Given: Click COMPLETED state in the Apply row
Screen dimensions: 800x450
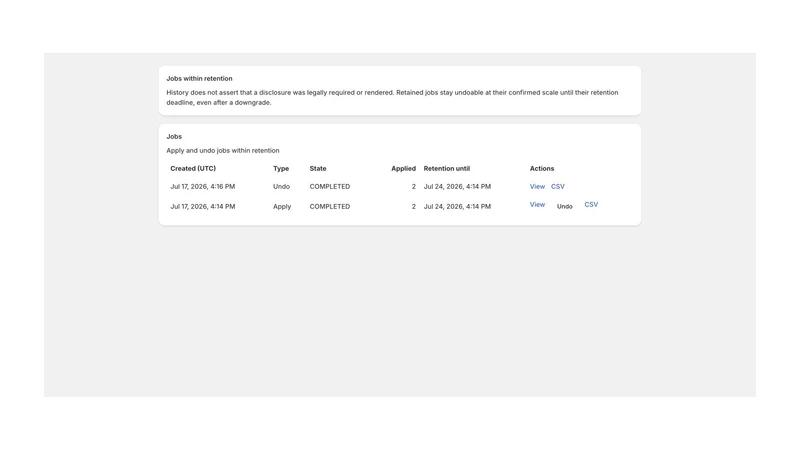Looking at the screenshot, I should pyautogui.click(x=330, y=207).
